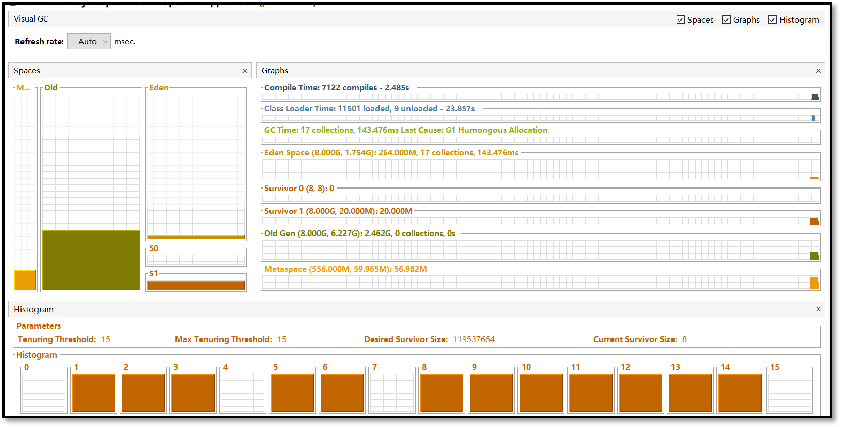
Task: Toggle the Spaces checkbox
Action: coord(681,20)
